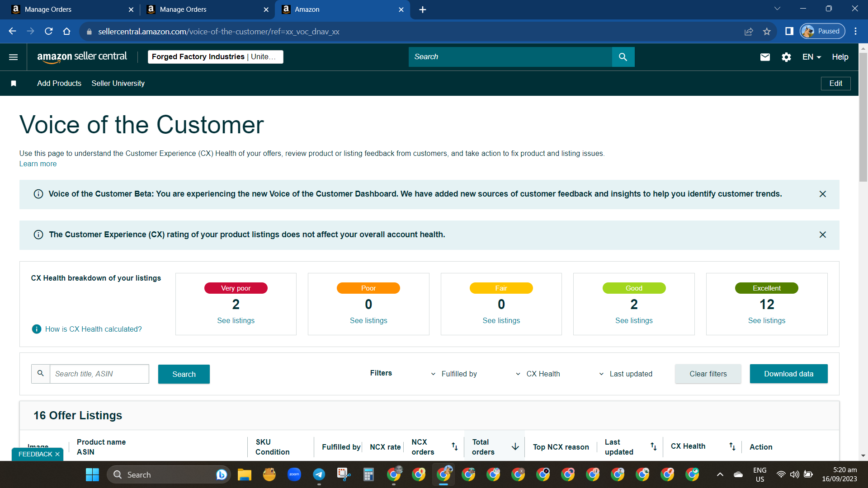The image size is (868, 488).
Task: Open the Help menu
Action: click(840, 57)
